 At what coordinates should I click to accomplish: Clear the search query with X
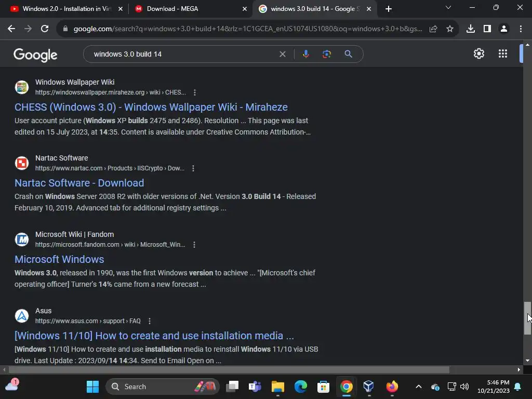point(282,54)
